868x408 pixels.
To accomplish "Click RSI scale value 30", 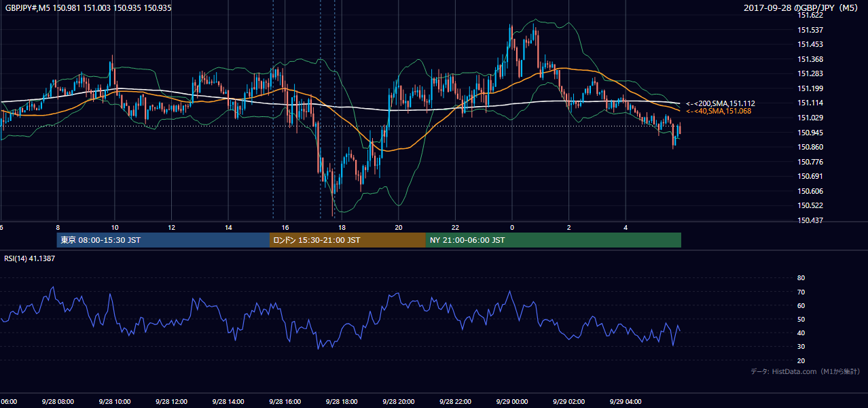I will pyautogui.click(x=801, y=347).
